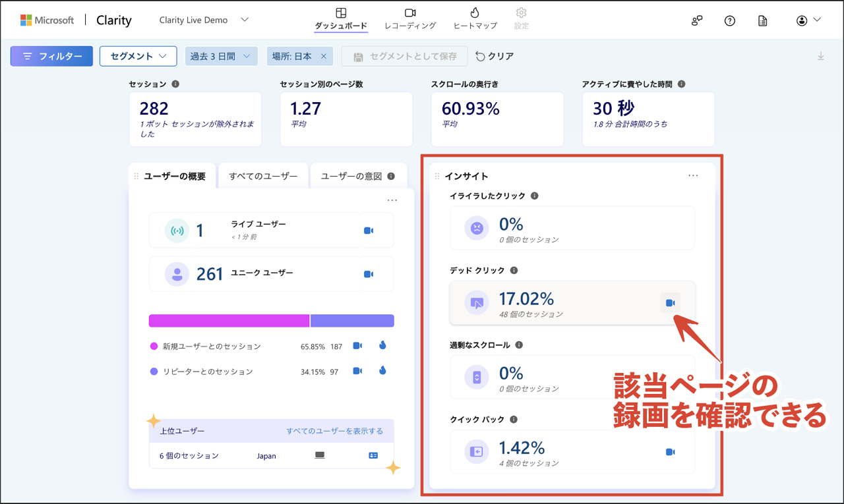Open the three-dot menu of インサイト card
The image size is (844, 504).
693,175
